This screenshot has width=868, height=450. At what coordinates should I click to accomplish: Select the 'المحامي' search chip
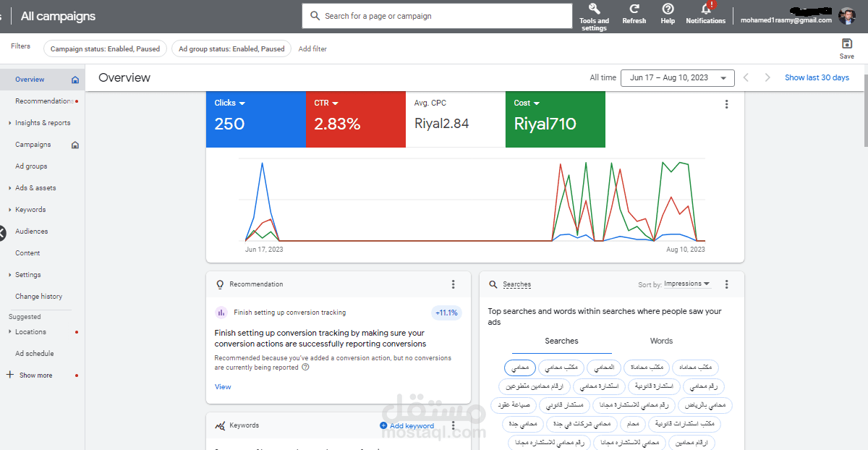(603, 368)
